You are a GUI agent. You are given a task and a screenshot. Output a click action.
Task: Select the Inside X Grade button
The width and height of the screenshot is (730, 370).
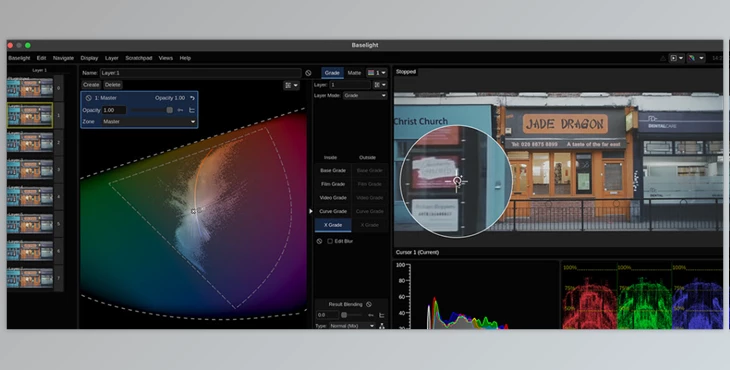click(x=333, y=225)
